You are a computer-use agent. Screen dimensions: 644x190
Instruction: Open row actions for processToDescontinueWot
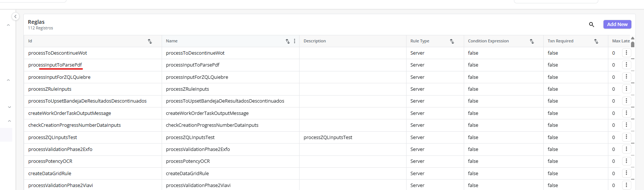click(x=627, y=53)
